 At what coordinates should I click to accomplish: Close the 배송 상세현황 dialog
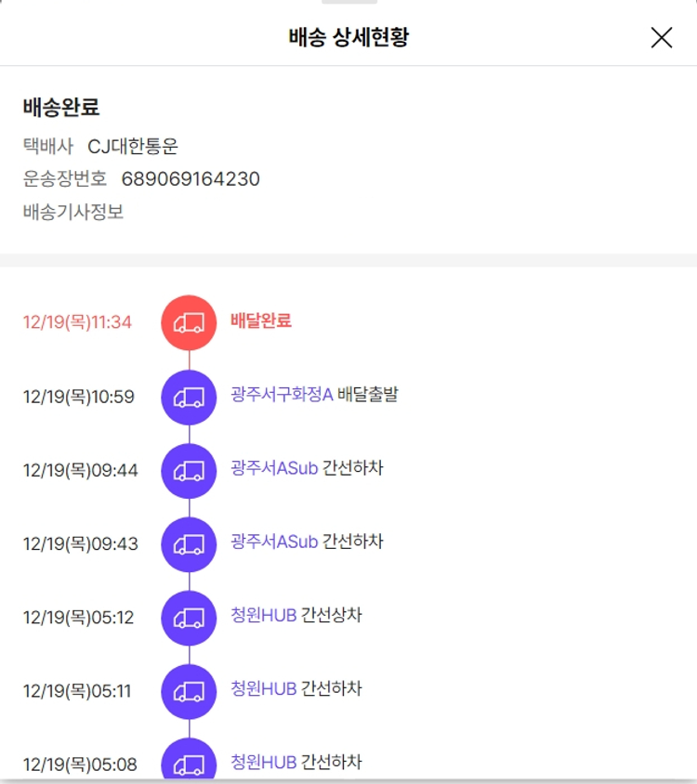(x=661, y=38)
